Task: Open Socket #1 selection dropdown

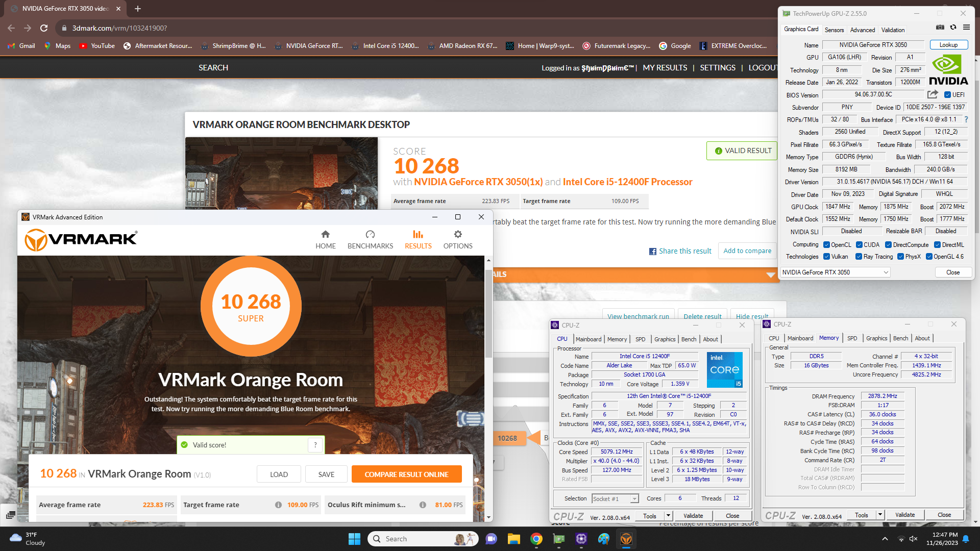Action: pos(615,499)
